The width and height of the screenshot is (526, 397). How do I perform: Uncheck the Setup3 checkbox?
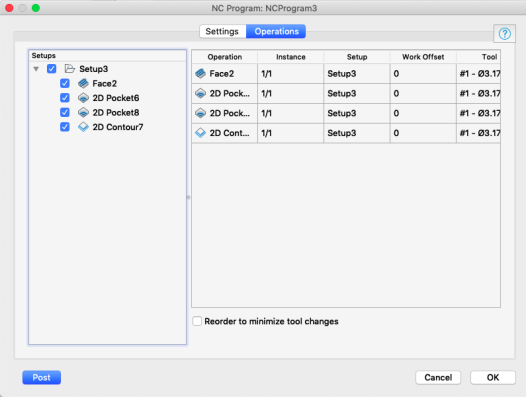51,69
